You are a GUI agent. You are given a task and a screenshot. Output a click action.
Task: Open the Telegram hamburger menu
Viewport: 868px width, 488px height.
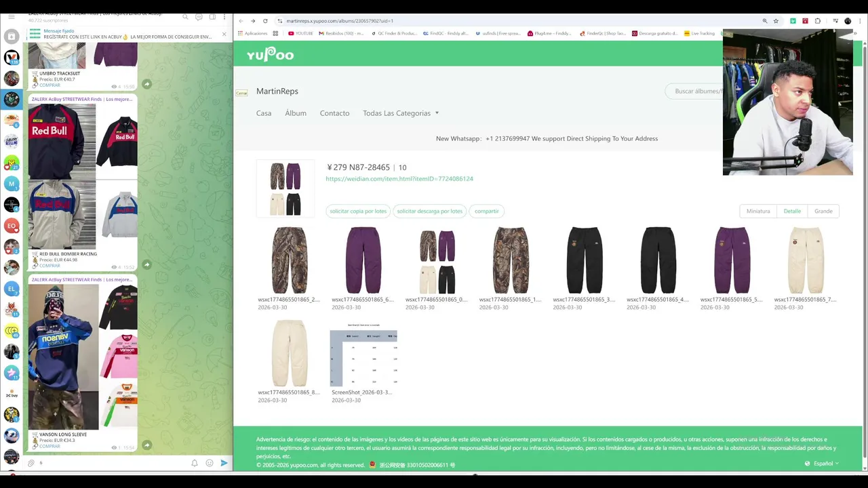11,17
